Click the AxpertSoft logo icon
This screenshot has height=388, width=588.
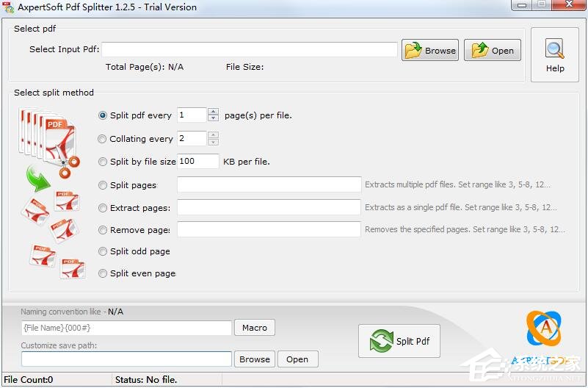click(544, 328)
